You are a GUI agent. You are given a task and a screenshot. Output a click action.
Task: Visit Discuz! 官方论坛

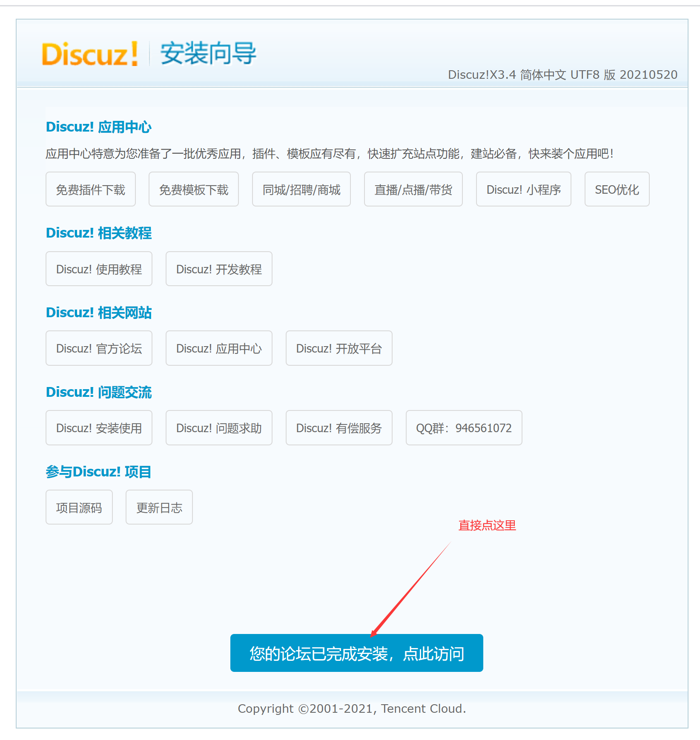(99, 348)
